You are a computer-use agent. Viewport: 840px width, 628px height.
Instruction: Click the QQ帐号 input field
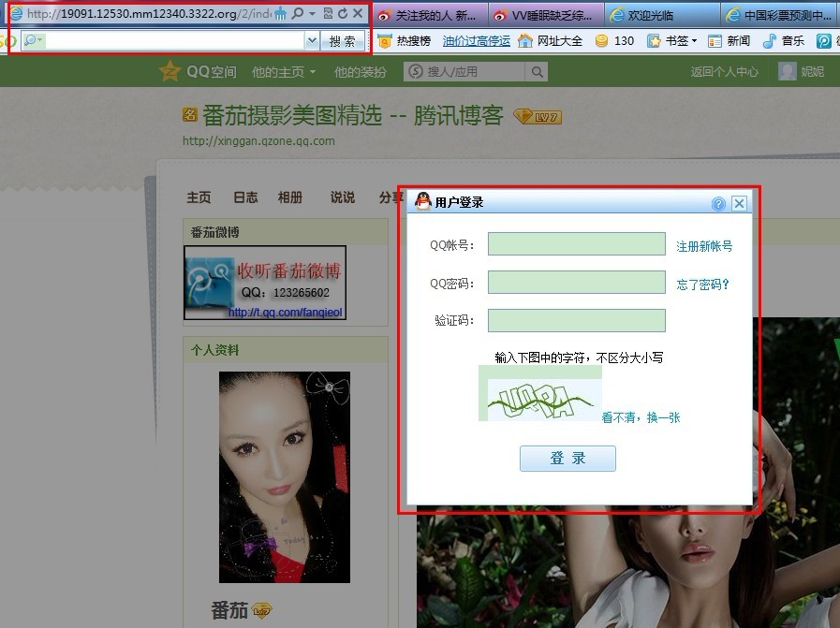[577, 244]
